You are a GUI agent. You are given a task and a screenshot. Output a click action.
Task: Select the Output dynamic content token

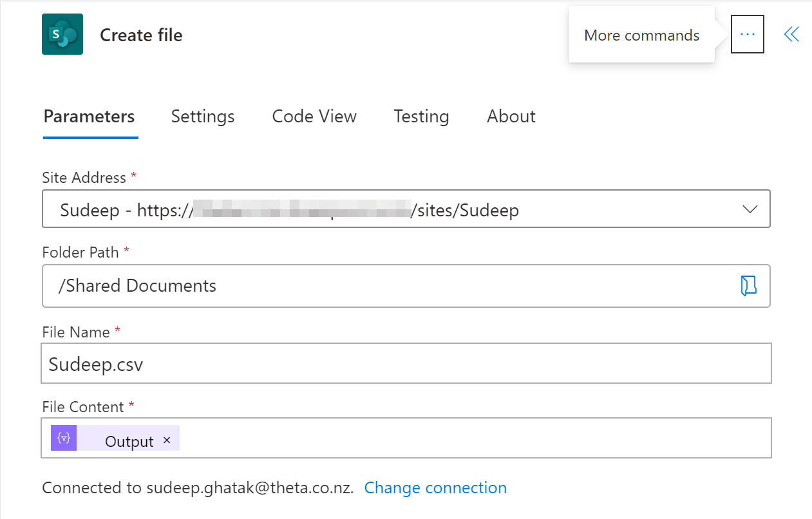point(129,440)
